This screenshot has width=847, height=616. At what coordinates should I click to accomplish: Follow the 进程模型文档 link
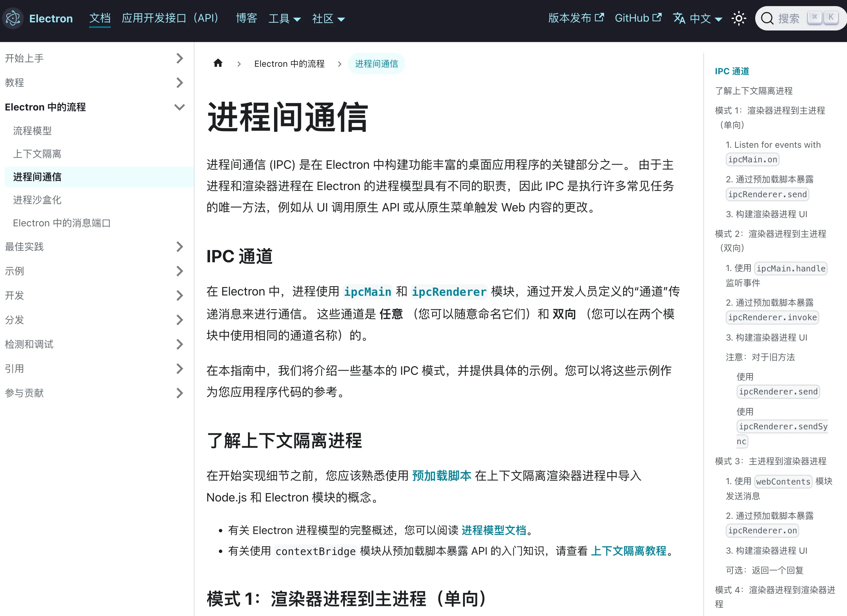[494, 530]
